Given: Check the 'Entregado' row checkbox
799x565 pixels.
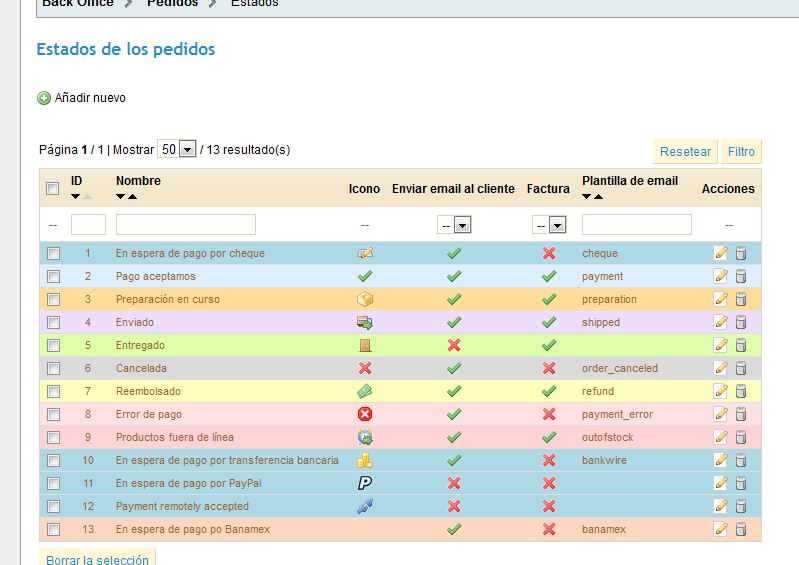Looking at the screenshot, I should pos(54,345).
